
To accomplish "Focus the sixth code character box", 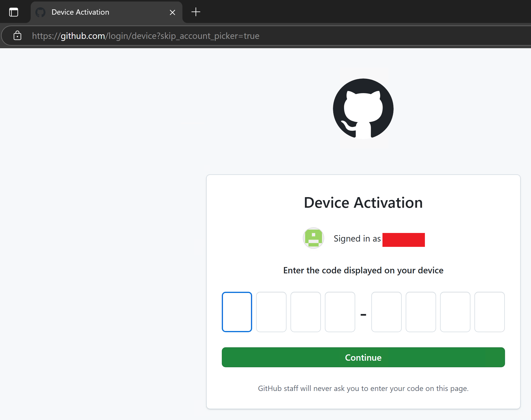I will click(x=421, y=312).
